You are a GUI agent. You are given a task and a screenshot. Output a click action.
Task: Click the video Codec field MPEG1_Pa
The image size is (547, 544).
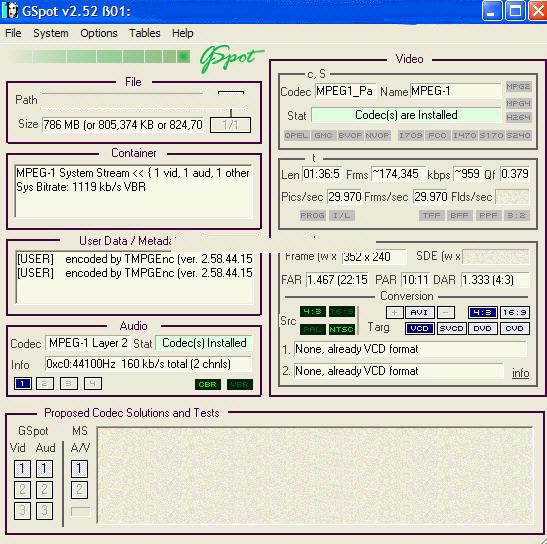(x=345, y=91)
